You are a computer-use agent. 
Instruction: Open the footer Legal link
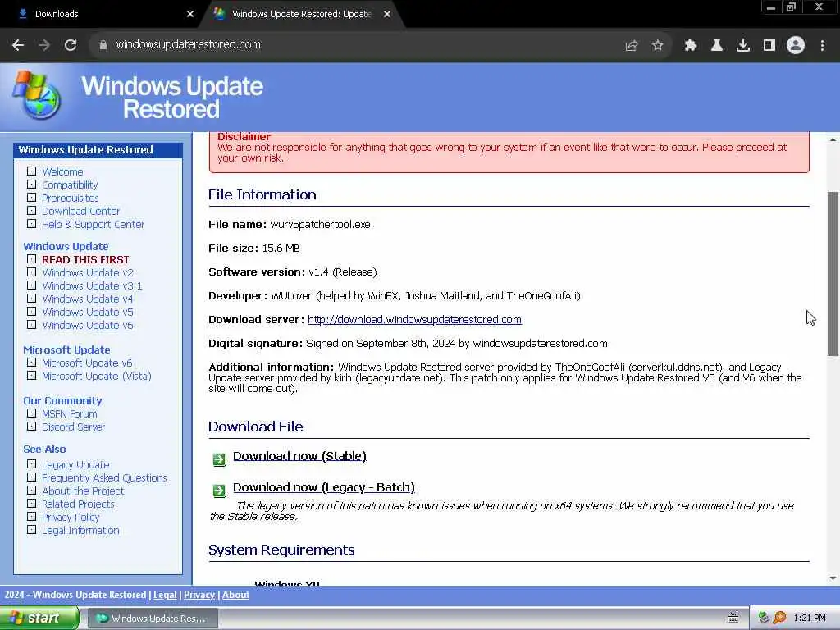[165, 595]
